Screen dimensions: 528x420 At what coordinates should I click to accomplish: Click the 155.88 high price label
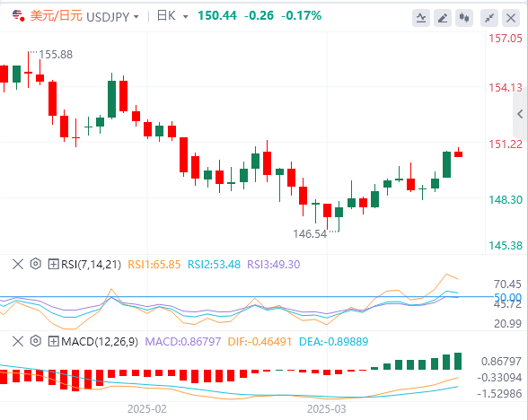pyautogui.click(x=56, y=55)
